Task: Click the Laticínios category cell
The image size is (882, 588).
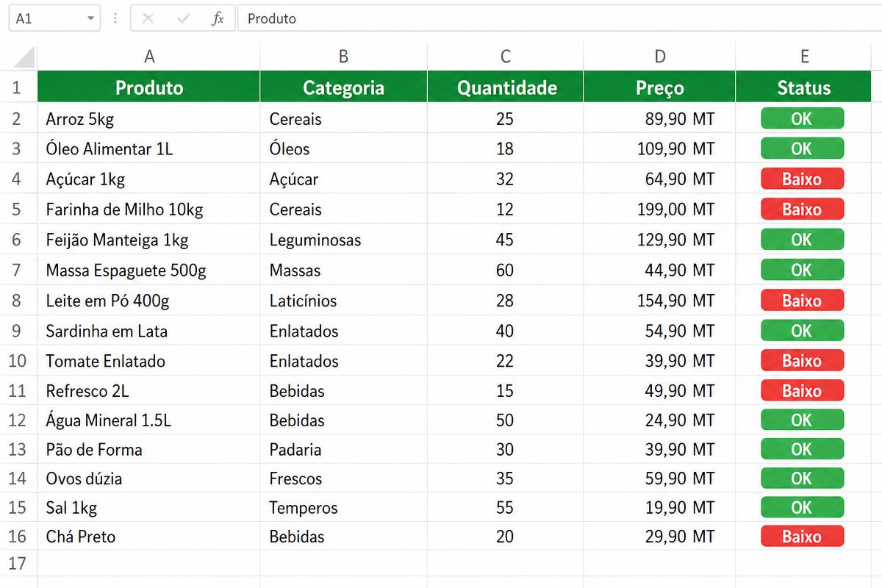Action: [x=343, y=301]
